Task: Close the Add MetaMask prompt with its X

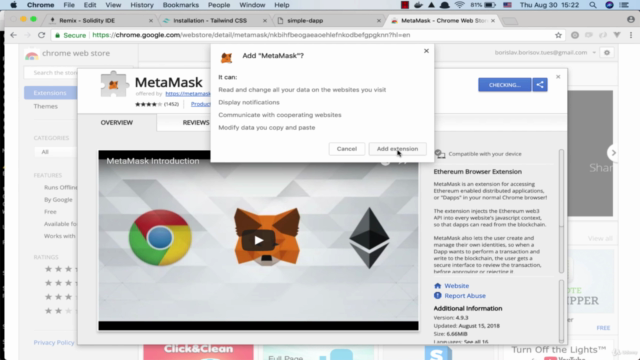Action: (426, 51)
